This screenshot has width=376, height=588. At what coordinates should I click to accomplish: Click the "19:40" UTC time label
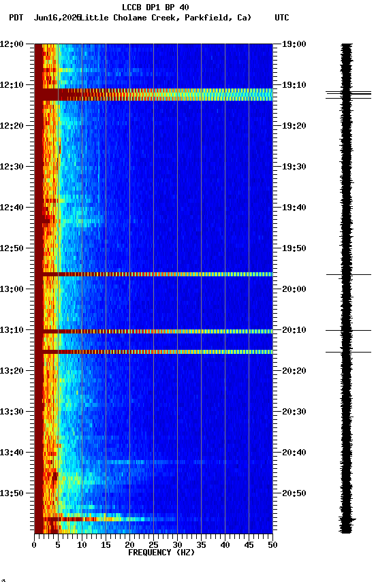294,208
